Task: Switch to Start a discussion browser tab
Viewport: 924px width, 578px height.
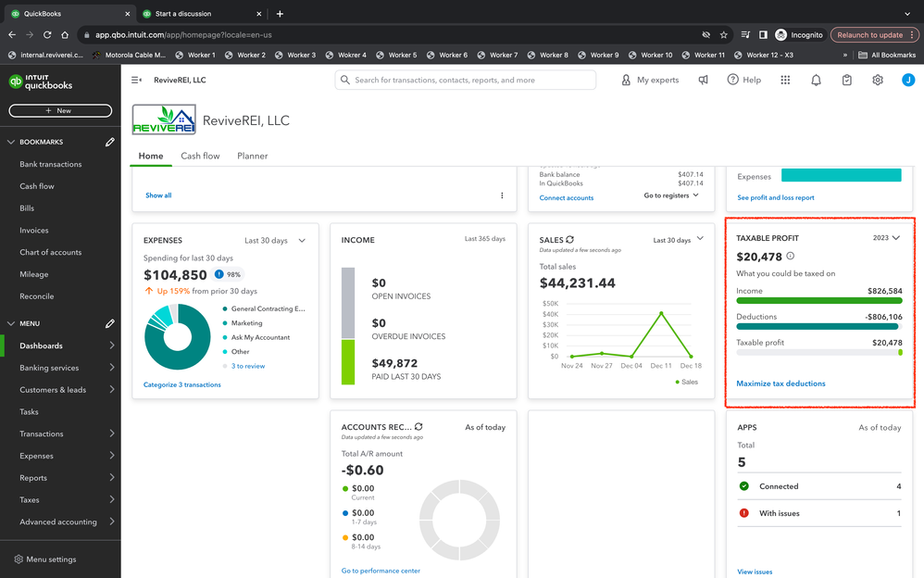Action: [200, 14]
